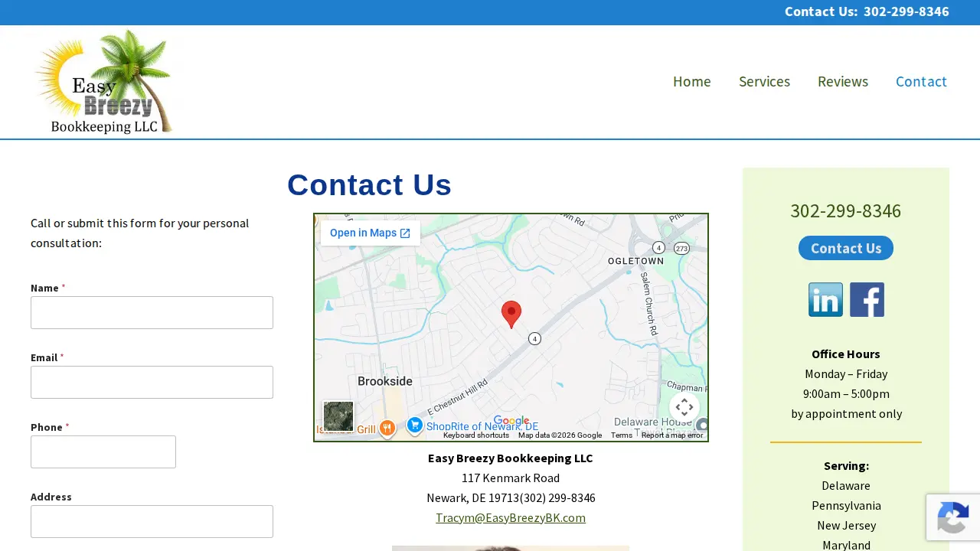
Task: Click the red map location pin
Action: click(511, 315)
